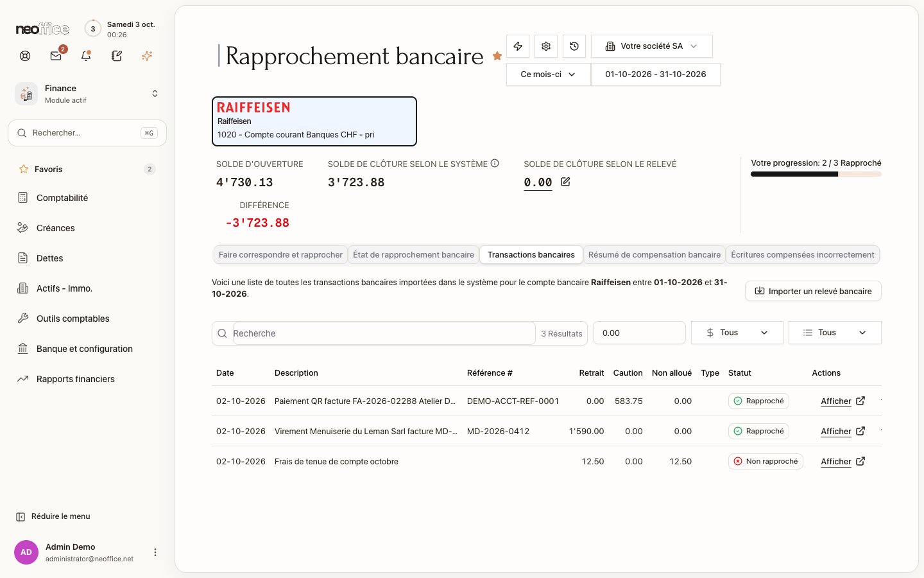Click the amount filter field showing 0.00

[640, 333]
